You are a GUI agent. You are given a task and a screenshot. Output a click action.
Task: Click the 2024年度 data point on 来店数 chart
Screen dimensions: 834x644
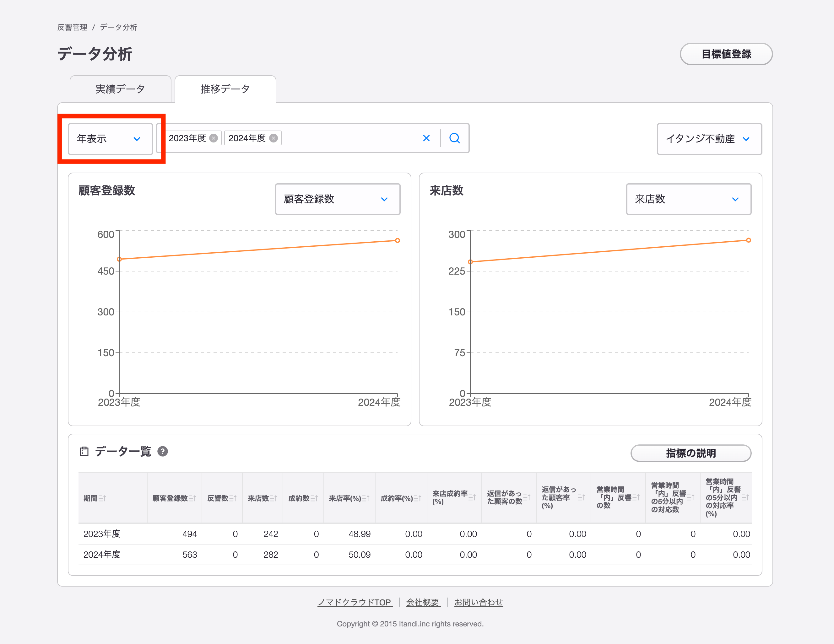(x=749, y=240)
